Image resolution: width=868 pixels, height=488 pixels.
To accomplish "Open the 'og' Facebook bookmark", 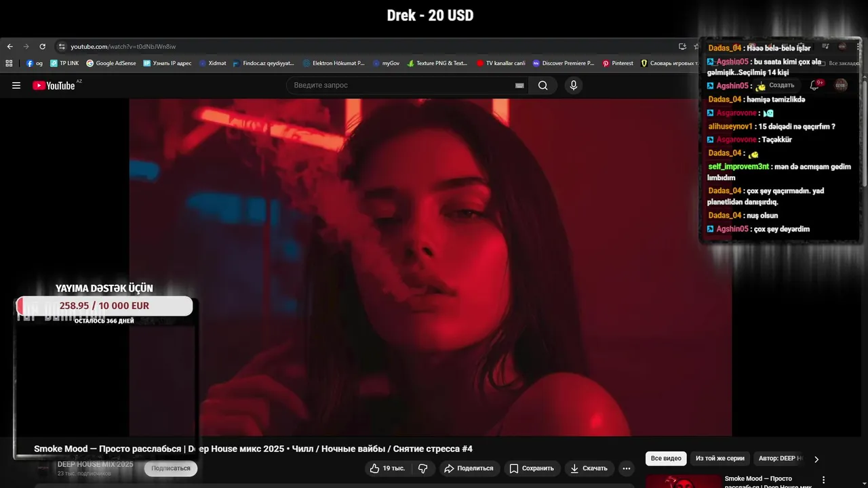I will coord(35,63).
